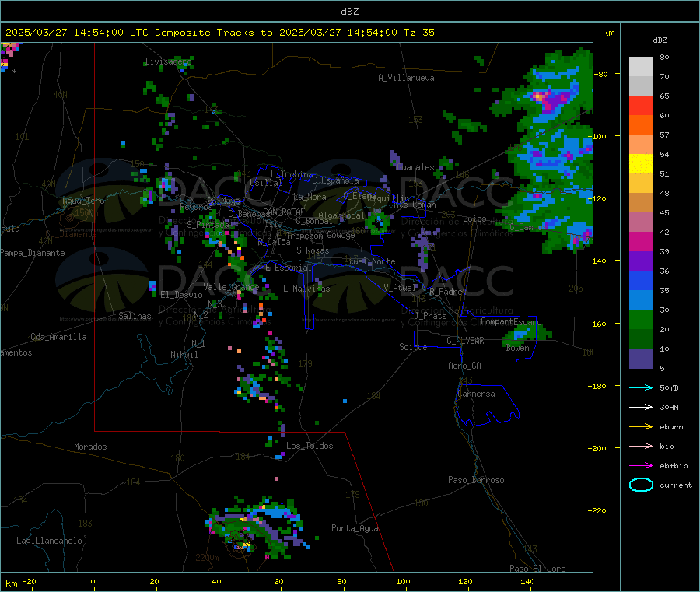Viewport: 700px width, 592px height.
Task: Click the cyan 50YD arrow legend icon
Action: click(x=641, y=387)
